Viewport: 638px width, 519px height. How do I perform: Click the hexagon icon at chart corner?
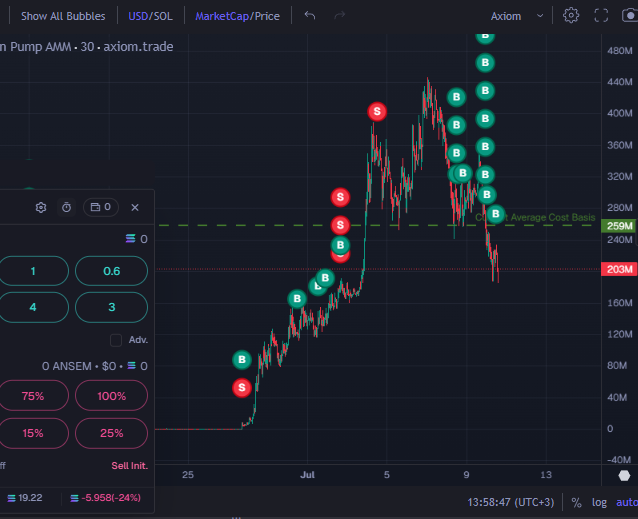click(x=624, y=475)
